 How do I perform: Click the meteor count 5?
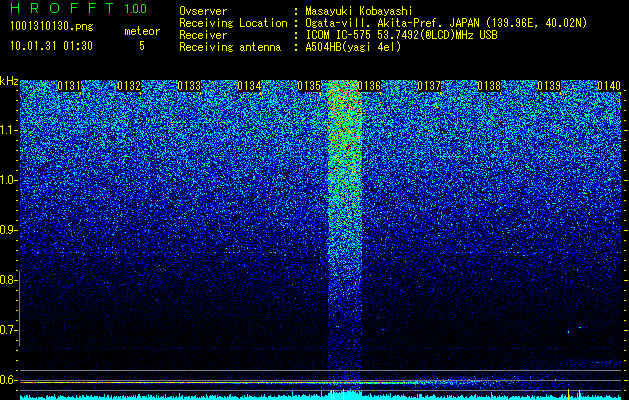point(142,46)
